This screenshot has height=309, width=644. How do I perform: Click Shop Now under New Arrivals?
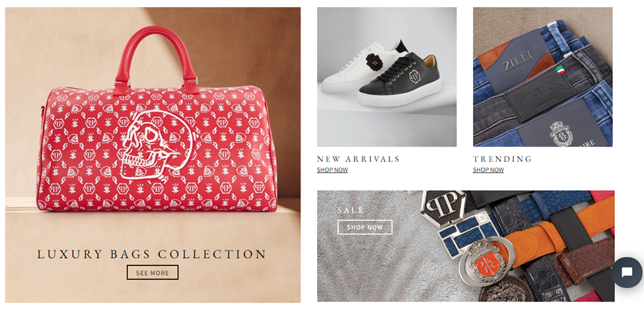[x=332, y=170]
